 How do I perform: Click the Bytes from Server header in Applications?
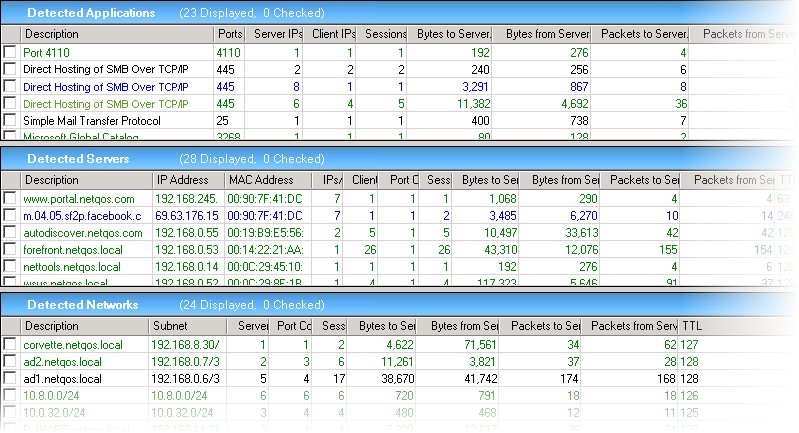pos(542,34)
